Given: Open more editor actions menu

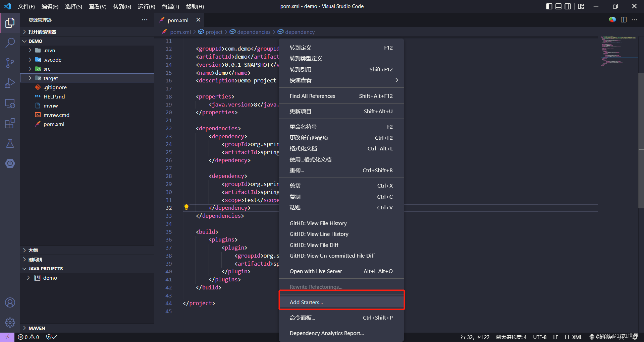Looking at the screenshot, I should point(634,20).
